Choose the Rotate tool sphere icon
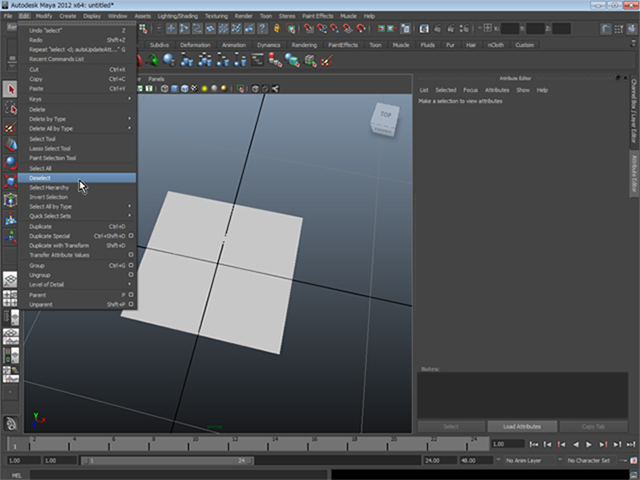Viewport: 640px width, 480px height. pos(10,163)
